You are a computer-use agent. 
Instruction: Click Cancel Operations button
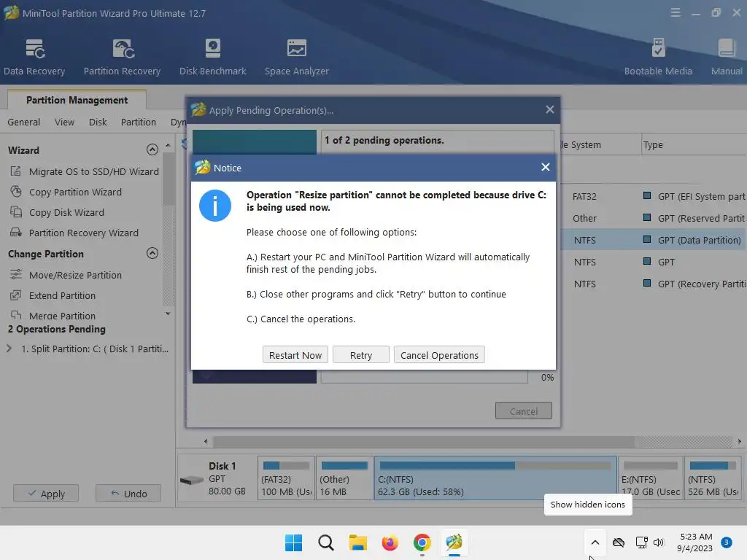click(x=439, y=355)
